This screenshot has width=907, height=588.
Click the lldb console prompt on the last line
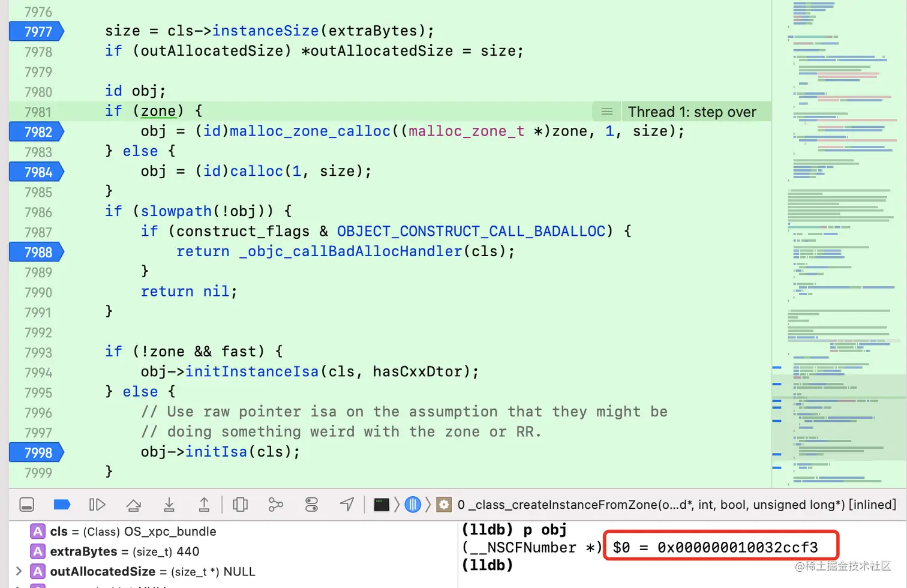click(x=487, y=565)
